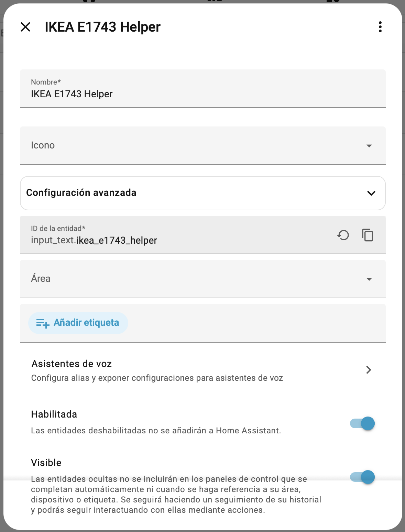Open the Área dropdown arrow
405x532 pixels.
tap(369, 279)
